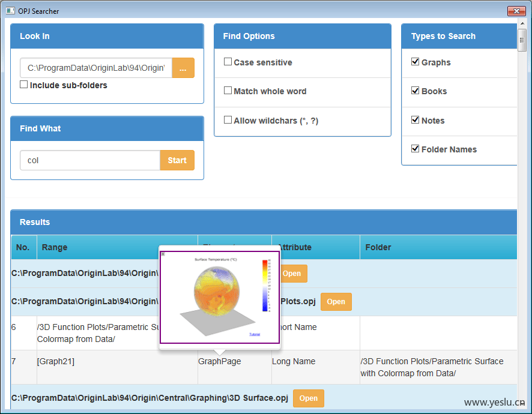Enable the Include sub-folders checkbox
532x414 pixels.
(x=24, y=85)
